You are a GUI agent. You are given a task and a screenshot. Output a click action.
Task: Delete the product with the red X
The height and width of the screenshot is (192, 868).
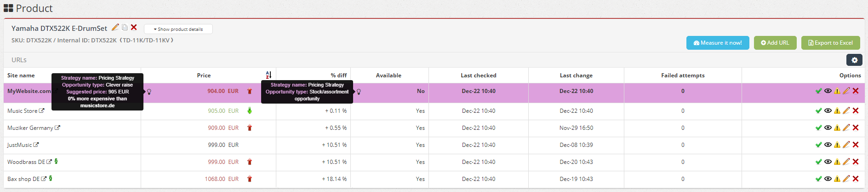click(x=134, y=28)
